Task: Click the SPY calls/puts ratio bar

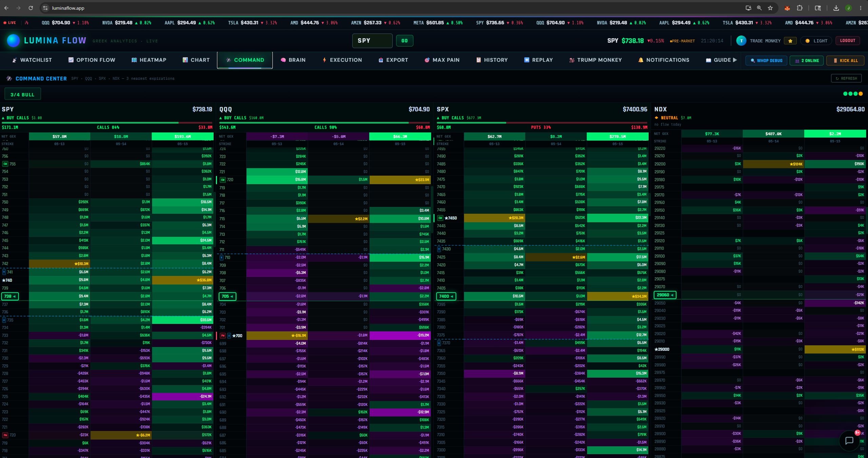Action: 107,122
